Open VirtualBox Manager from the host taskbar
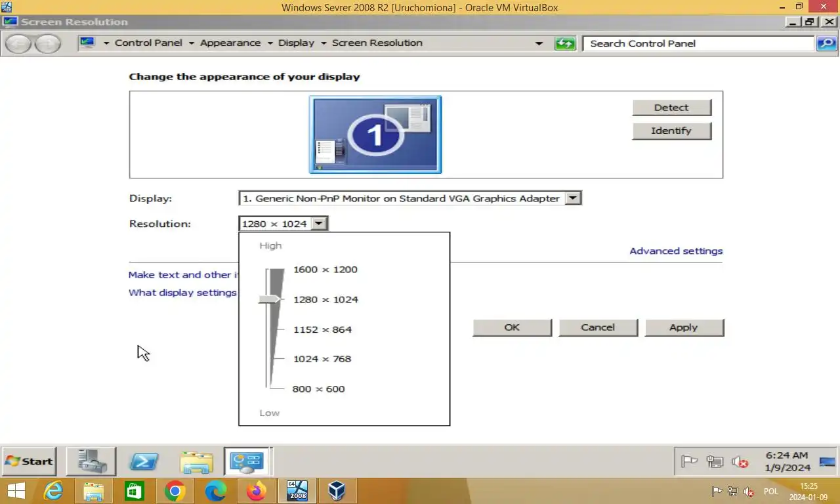The height and width of the screenshot is (504, 840). point(337,491)
